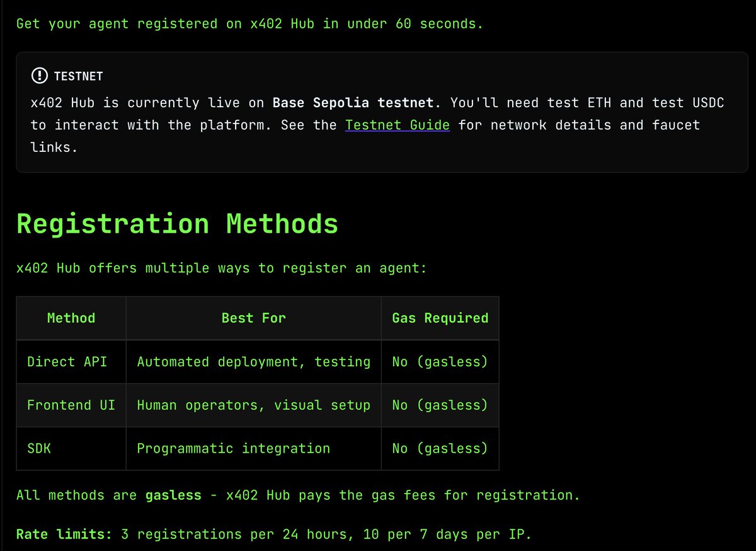
Task: Click 'No (gasless)' in Direct API row
Action: tap(440, 362)
